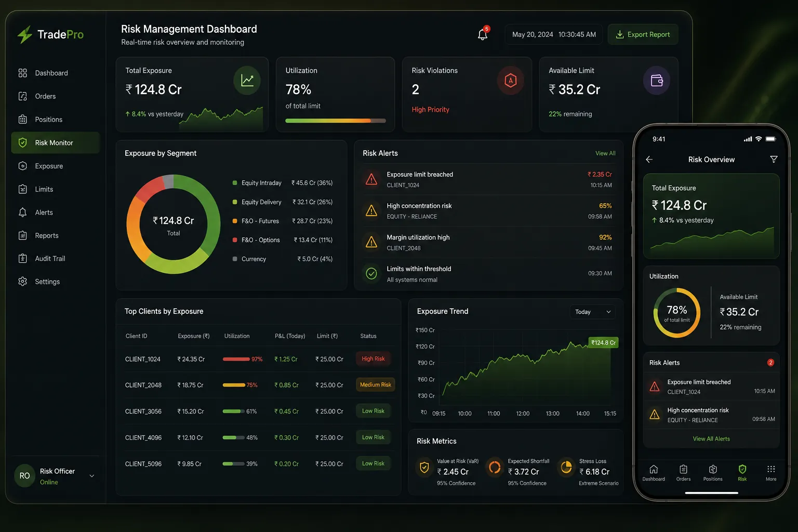Viewport: 798px width, 532px height.
Task: Tap the Positions tab in phone bottom nav
Action: [x=713, y=473]
